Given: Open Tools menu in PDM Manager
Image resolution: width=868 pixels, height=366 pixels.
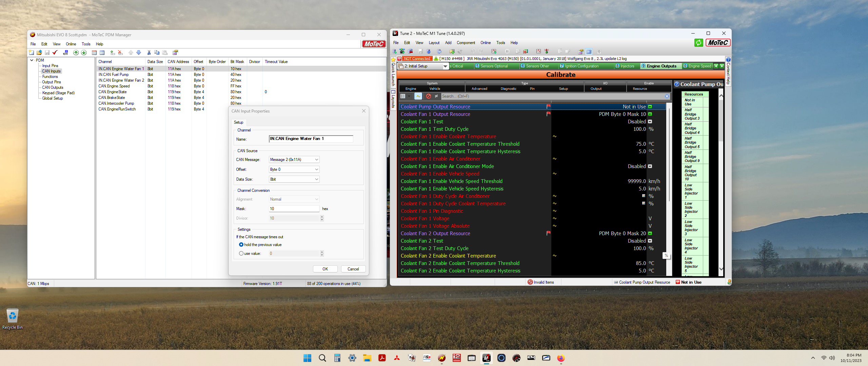Looking at the screenshot, I should [x=86, y=44].
